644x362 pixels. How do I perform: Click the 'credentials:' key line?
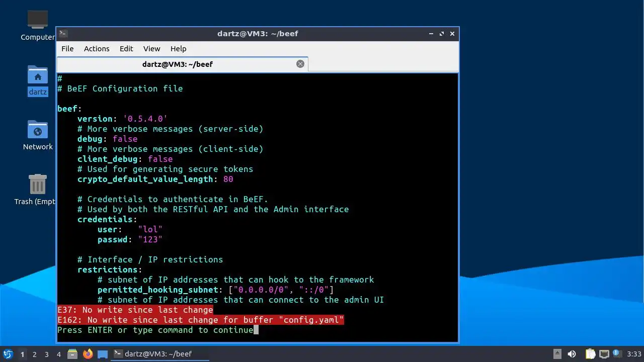[x=107, y=219]
